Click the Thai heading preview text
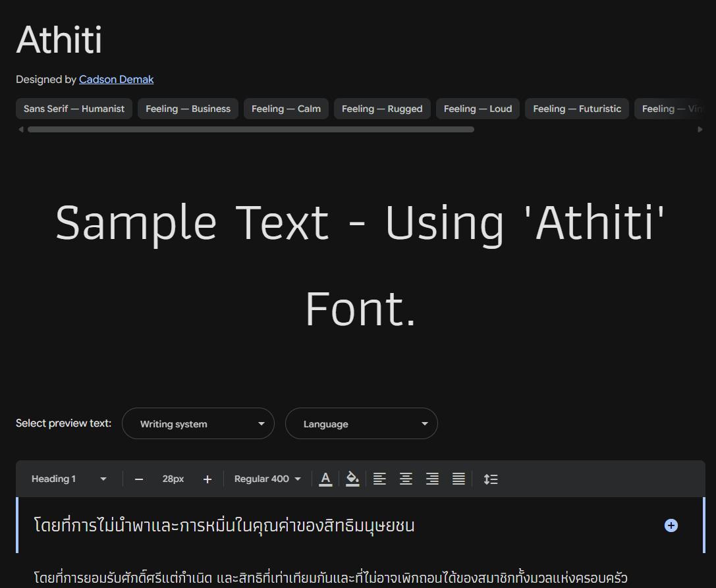 pyautogui.click(x=224, y=525)
